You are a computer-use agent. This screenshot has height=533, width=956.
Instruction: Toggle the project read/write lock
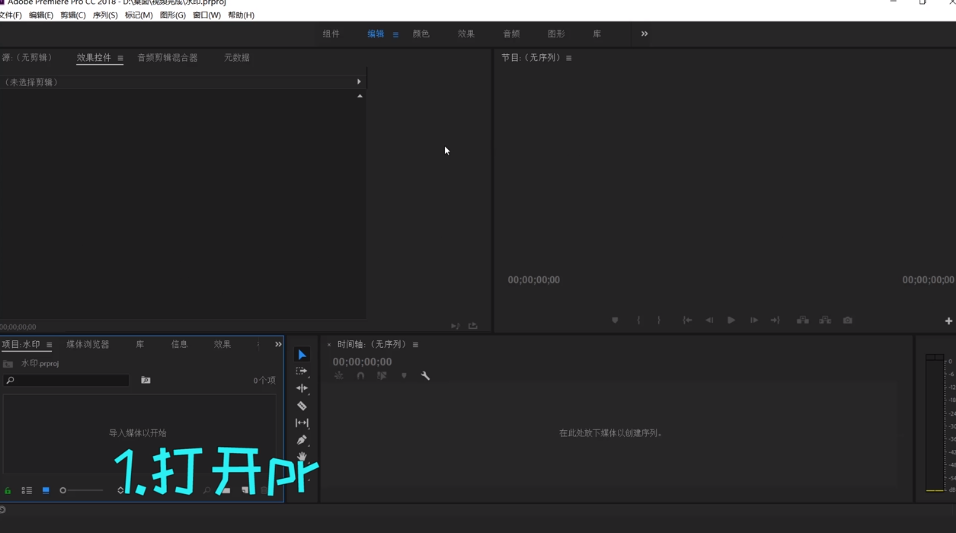pyautogui.click(x=8, y=490)
